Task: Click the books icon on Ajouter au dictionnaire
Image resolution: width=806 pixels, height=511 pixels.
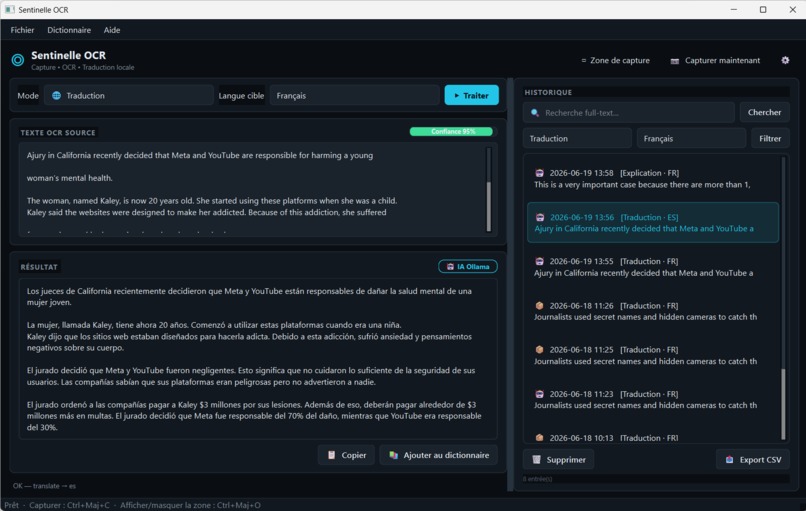Action: [x=393, y=455]
